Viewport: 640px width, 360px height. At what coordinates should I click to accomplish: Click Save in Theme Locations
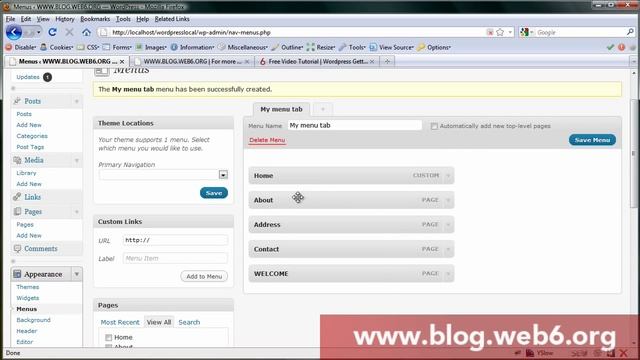(x=214, y=193)
